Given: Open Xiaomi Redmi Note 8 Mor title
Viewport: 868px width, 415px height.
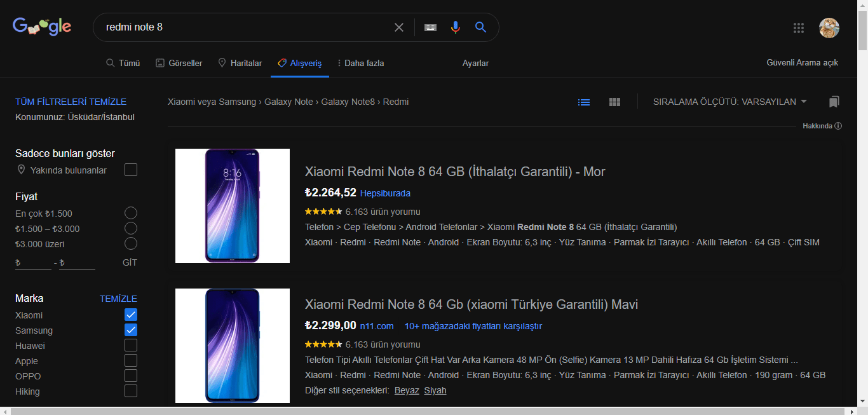Looking at the screenshot, I should click(455, 172).
